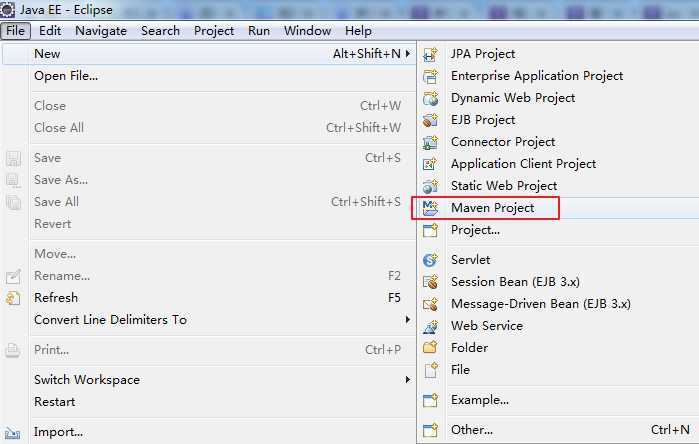699x444 pixels.
Task: Click the Servlet S icon
Action: click(431, 260)
